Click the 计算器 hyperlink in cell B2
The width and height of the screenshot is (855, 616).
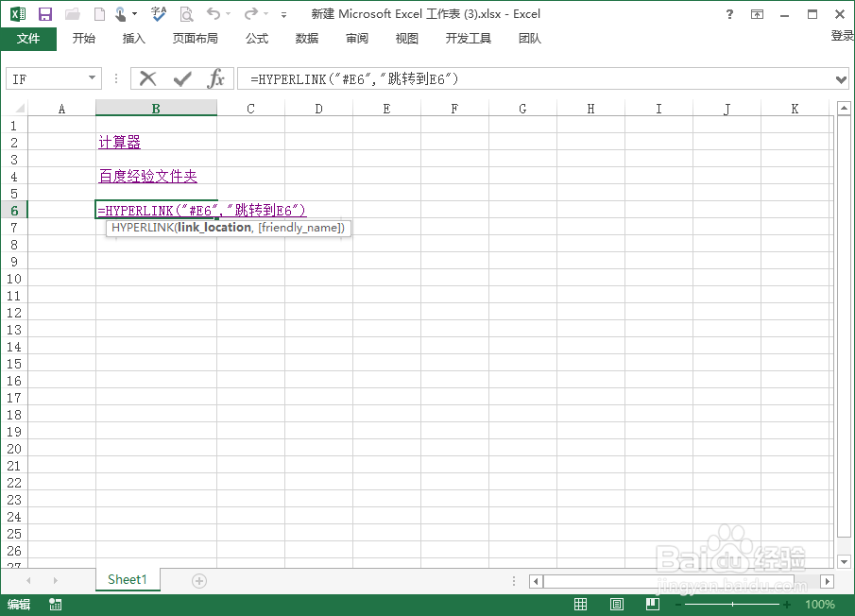click(x=119, y=143)
